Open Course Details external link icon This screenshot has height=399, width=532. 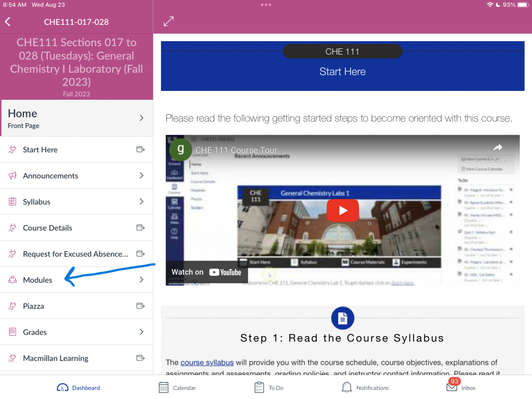coord(140,228)
